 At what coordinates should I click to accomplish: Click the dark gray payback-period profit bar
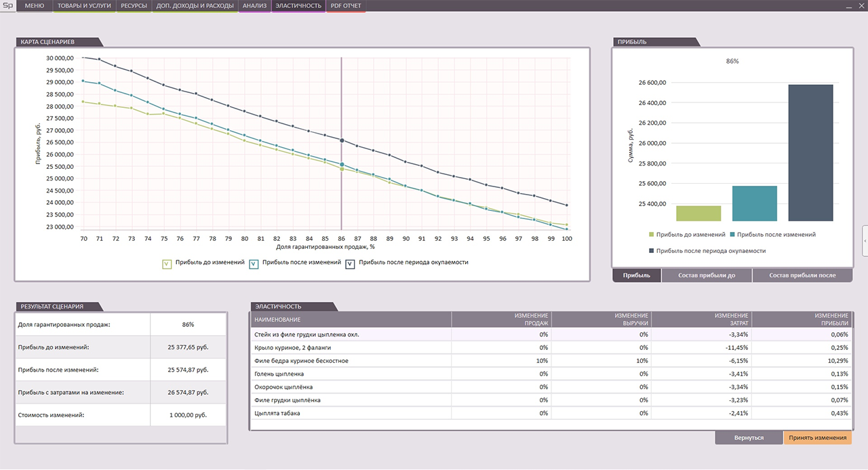point(810,153)
